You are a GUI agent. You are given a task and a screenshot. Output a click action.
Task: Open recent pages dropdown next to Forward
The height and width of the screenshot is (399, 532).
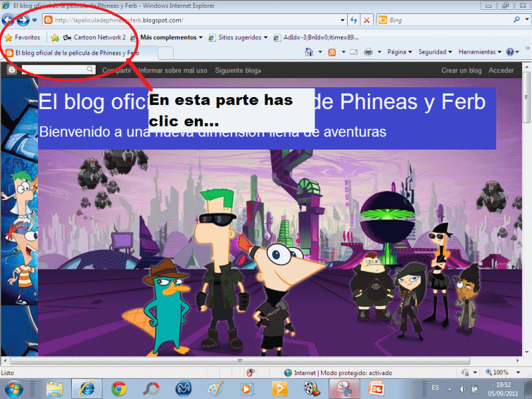(x=35, y=21)
